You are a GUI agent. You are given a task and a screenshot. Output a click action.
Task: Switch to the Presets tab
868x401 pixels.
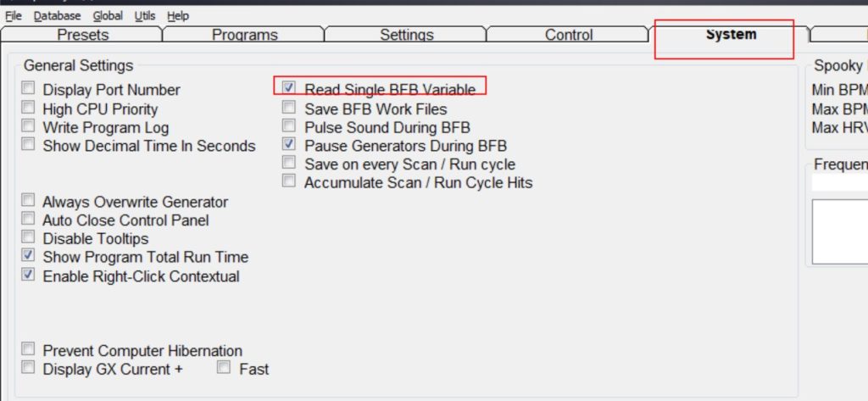82,35
